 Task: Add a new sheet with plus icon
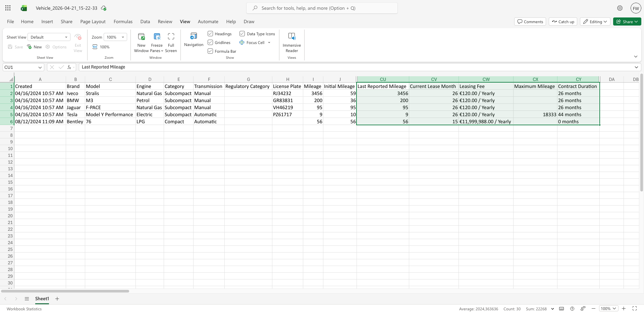click(57, 299)
